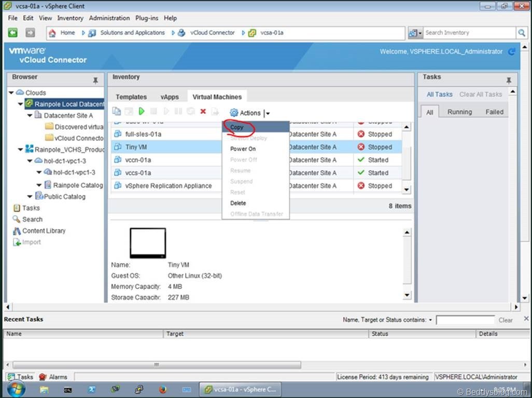The image size is (532, 398).
Task: Click the Solutions and Applications icon
Action: [x=92, y=33]
